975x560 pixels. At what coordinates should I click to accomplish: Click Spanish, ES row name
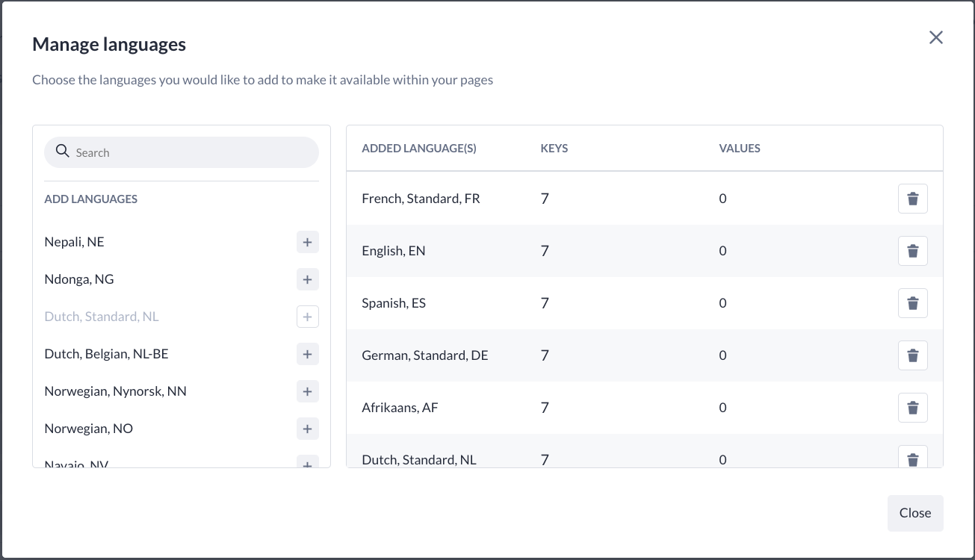coord(394,303)
